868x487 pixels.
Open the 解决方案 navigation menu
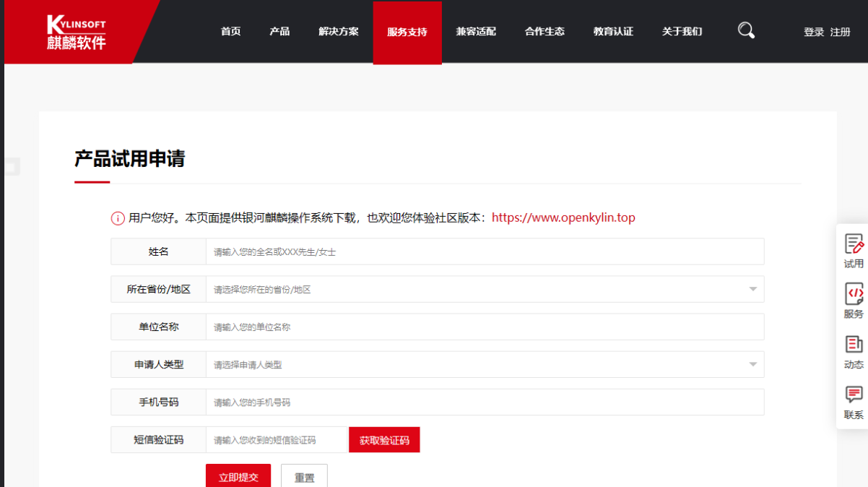(338, 32)
